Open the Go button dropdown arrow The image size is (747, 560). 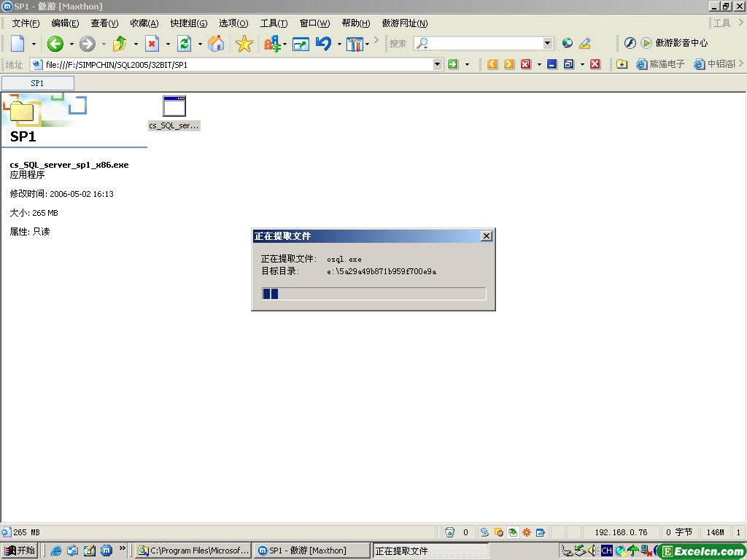(467, 64)
